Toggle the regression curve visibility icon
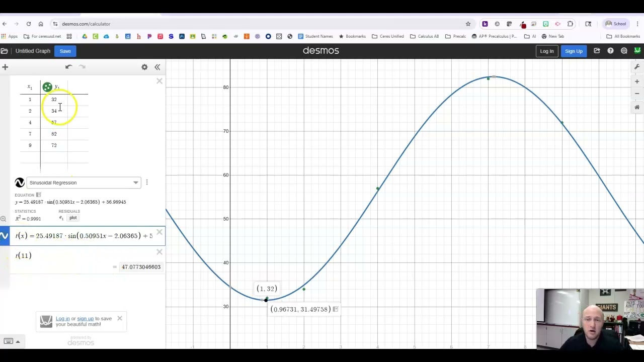This screenshot has height=362, width=644. pyautogui.click(x=20, y=183)
